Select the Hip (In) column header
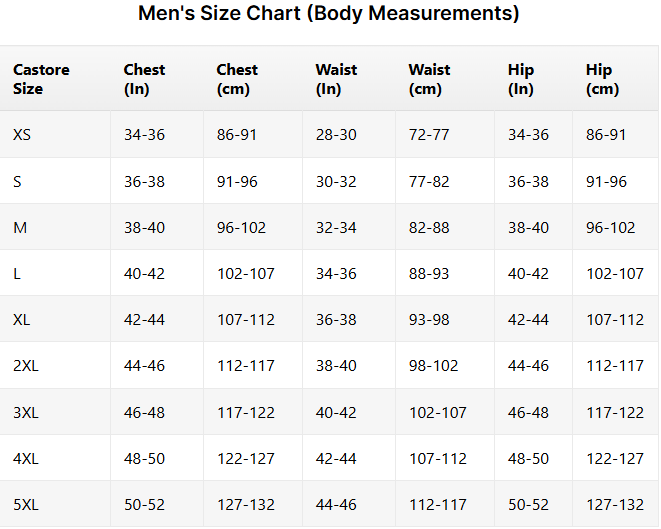 (x=521, y=79)
